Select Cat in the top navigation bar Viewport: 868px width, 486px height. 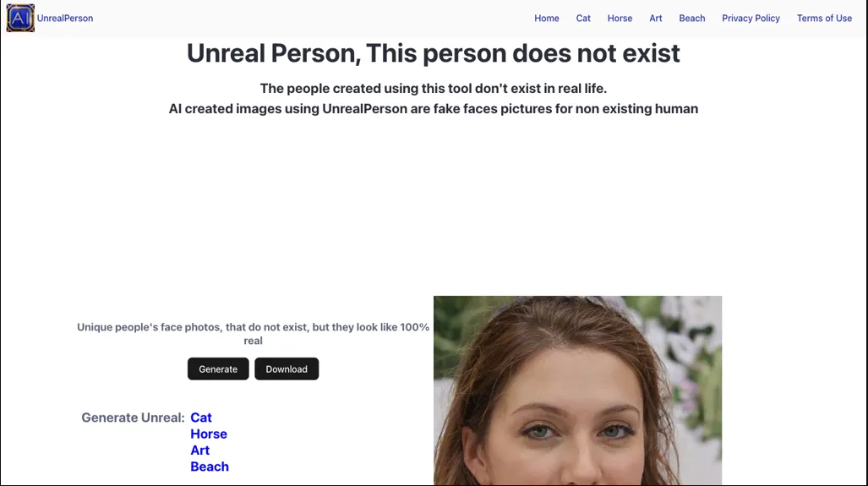tap(583, 18)
